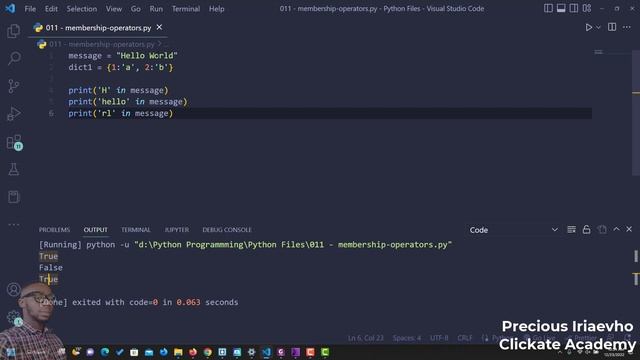This screenshot has height=360, width=640.
Task: Open the Run button dropdown arrow
Action: pos(598,27)
